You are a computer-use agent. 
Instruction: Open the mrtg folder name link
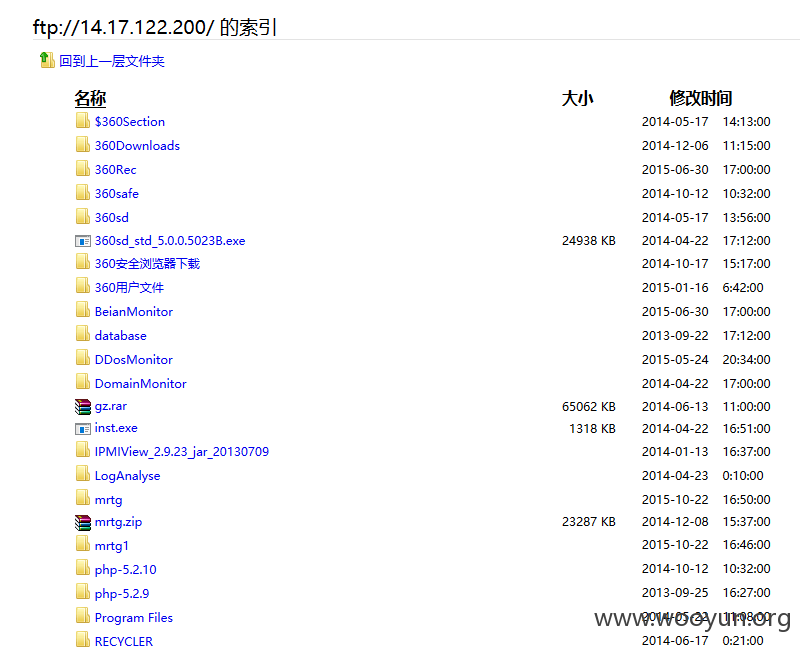click(108, 500)
